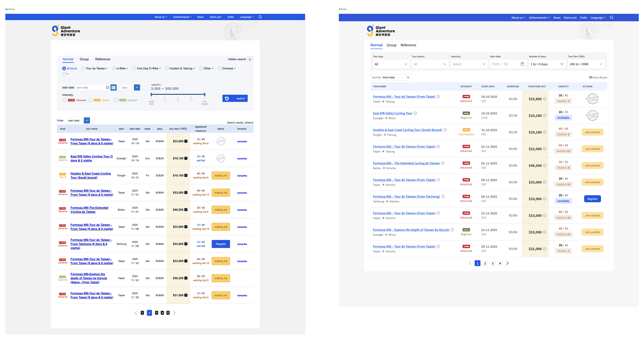Click the info icon next to East Rift Valley Cycling Tour
Image resolution: width=644 pixels, height=341 pixels.
point(415,113)
